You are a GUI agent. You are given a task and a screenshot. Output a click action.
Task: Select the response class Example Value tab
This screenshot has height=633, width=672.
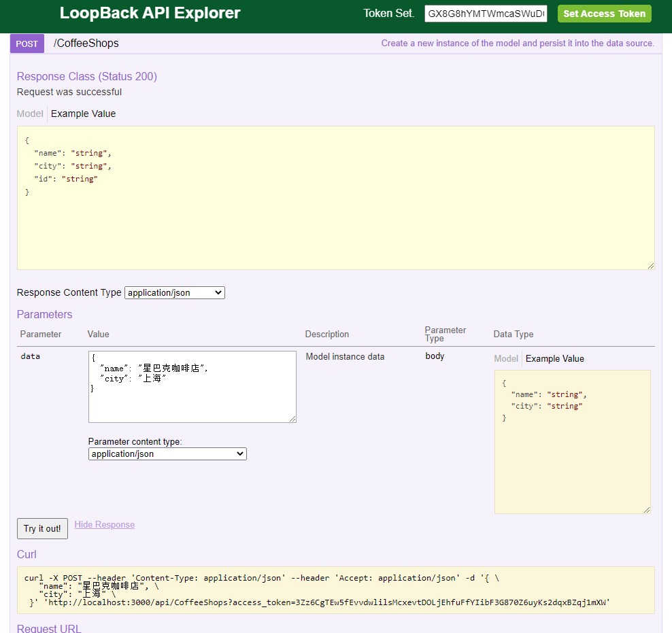pyautogui.click(x=83, y=114)
